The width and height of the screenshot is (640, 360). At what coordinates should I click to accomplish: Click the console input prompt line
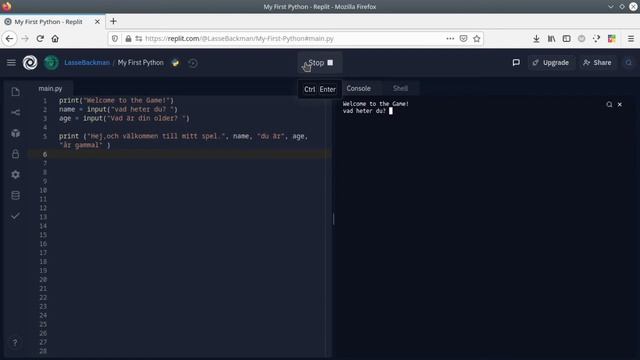pos(367,111)
